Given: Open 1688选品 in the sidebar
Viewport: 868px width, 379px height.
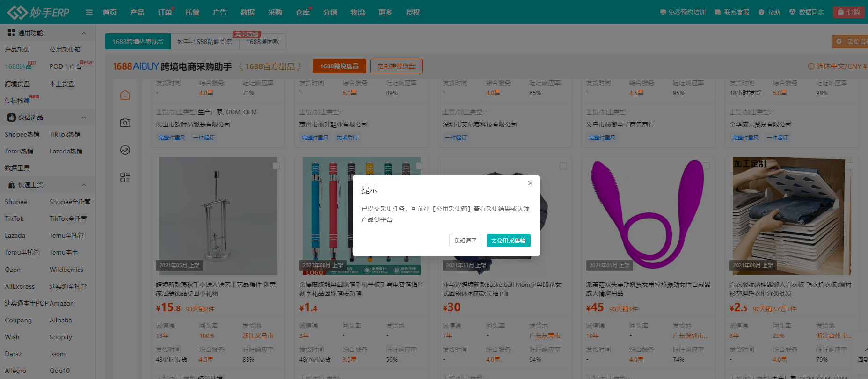Looking at the screenshot, I should tap(18, 66).
